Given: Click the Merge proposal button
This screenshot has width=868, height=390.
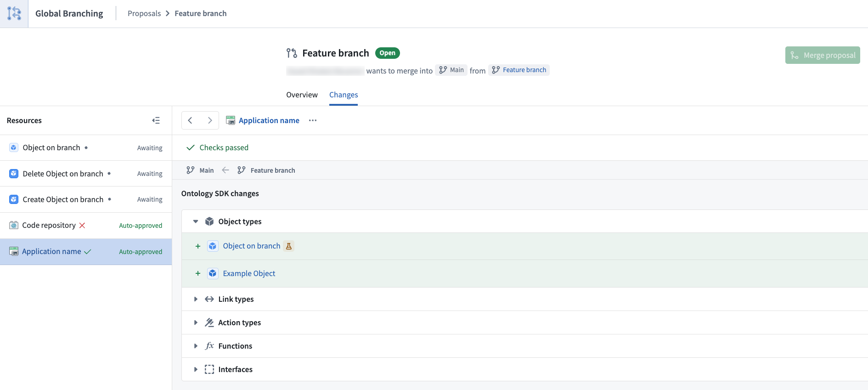Looking at the screenshot, I should coord(823,55).
